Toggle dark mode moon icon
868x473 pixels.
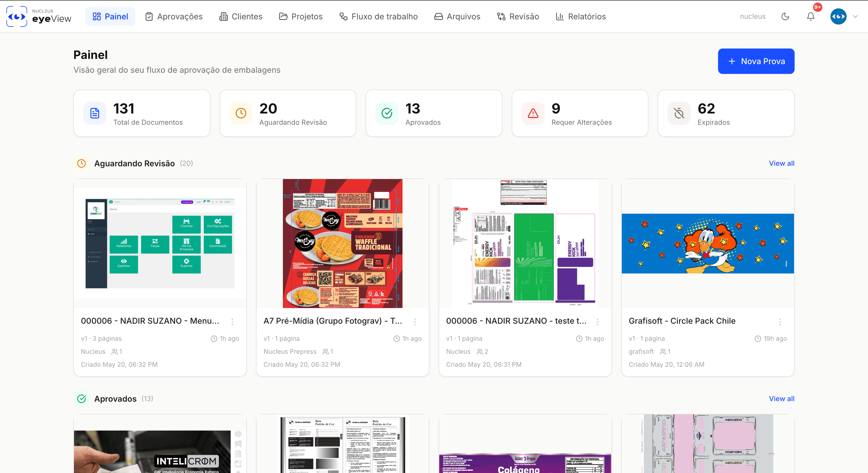tap(785, 16)
